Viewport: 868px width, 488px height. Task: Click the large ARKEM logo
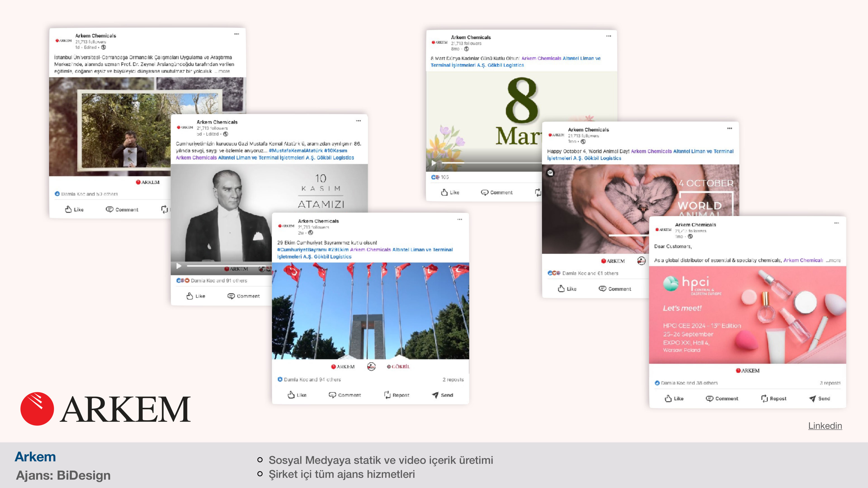pos(106,409)
